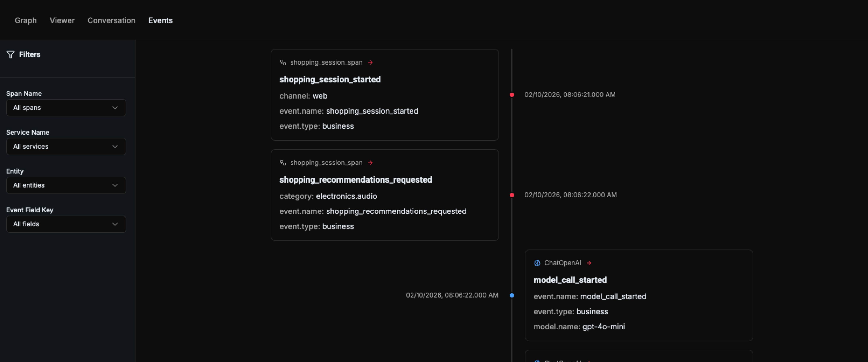Screen dimensions: 868x362
Task: Expand the Entity dropdown showing All entities
Action: coord(66,185)
